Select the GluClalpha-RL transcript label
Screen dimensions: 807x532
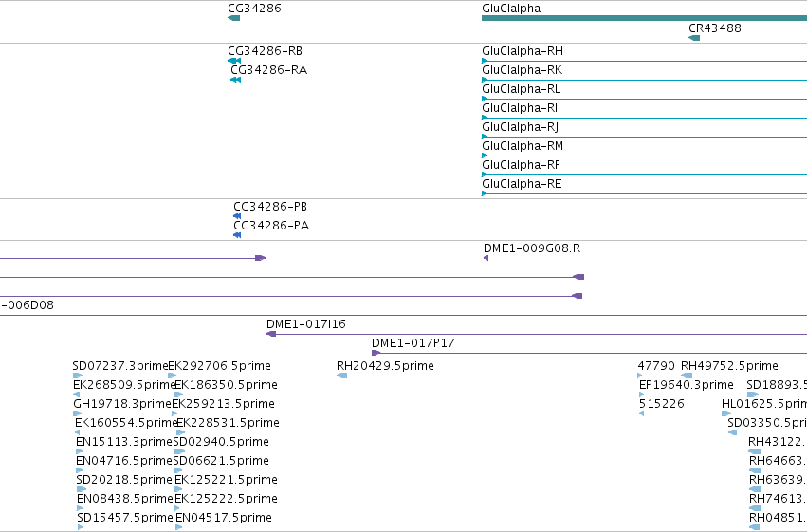tap(521, 89)
